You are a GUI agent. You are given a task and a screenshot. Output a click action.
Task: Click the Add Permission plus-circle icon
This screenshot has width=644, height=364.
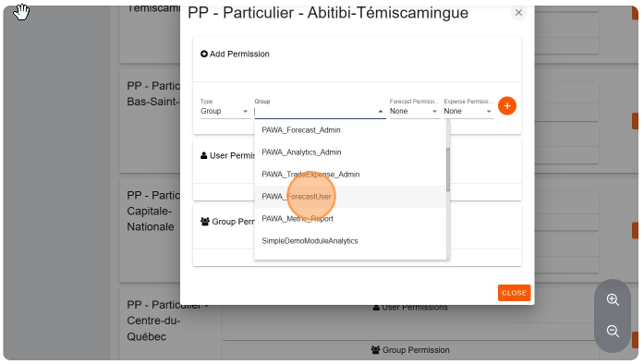203,54
